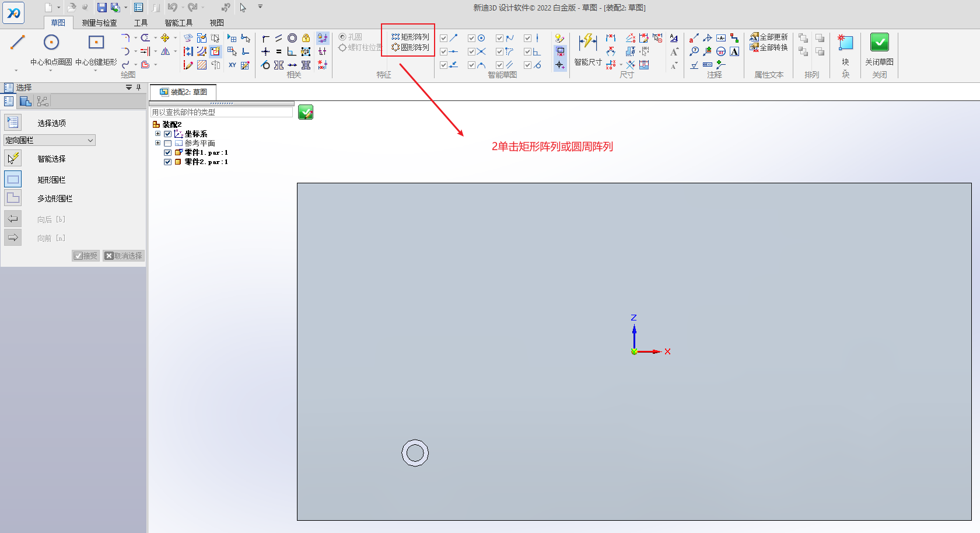Expand the 坐标系 tree node
The width and height of the screenshot is (980, 533).
[x=157, y=134]
